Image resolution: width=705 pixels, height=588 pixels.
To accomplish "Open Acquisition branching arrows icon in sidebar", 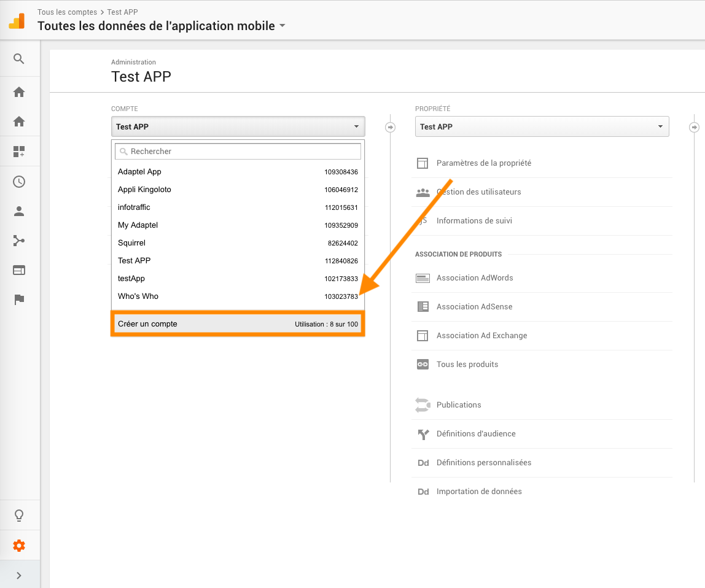I will [19, 241].
